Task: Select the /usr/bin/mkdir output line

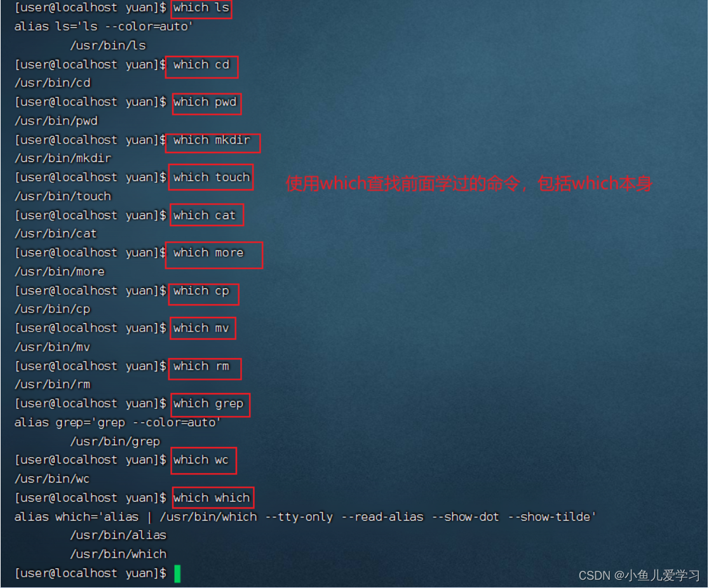Action: 63,159
